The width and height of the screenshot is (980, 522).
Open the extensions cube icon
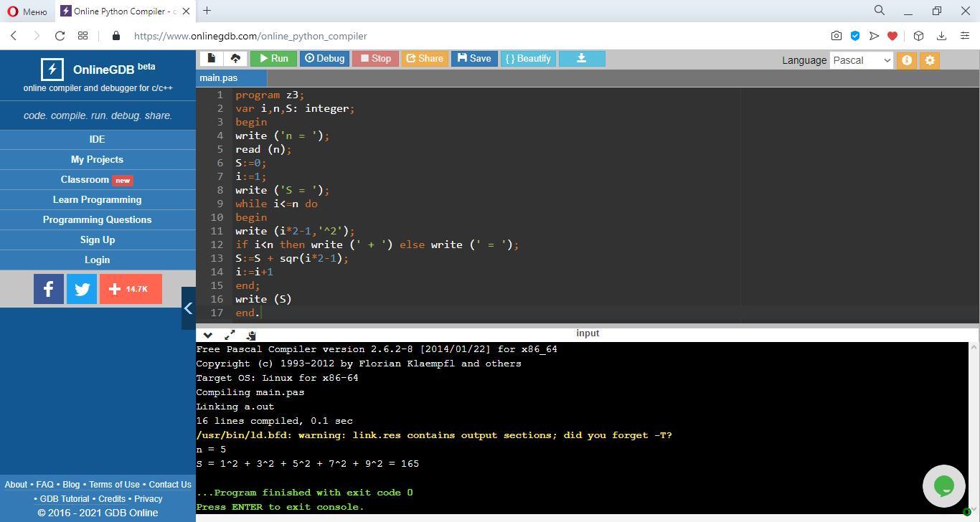point(918,36)
